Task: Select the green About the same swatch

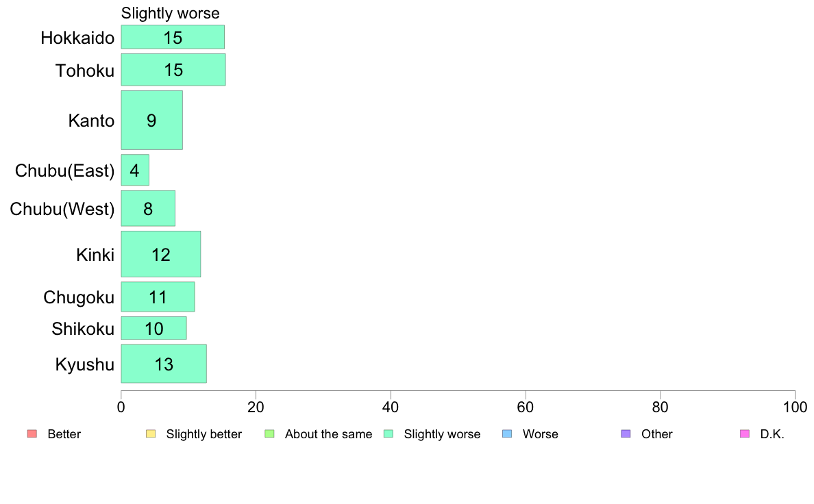Action: pyautogui.click(x=269, y=433)
